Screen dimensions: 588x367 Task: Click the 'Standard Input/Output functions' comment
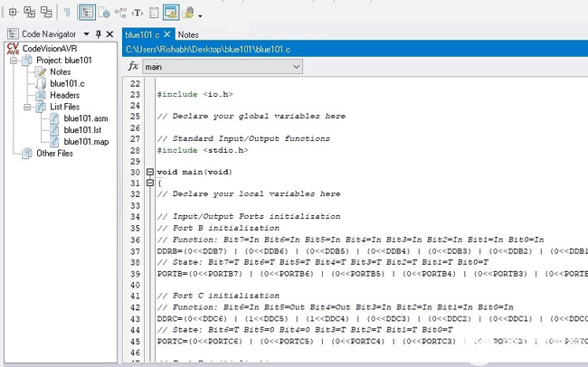(x=243, y=138)
